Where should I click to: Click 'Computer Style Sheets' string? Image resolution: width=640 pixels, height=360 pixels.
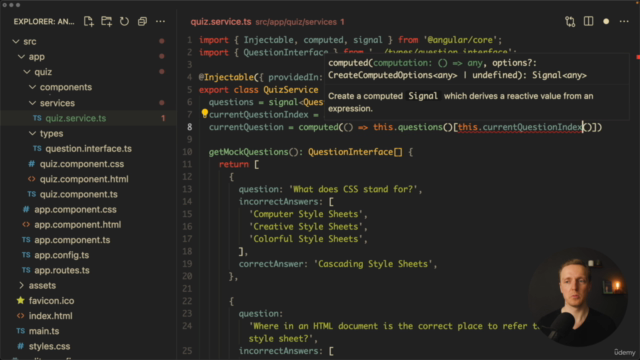pyautogui.click(x=306, y=214)
